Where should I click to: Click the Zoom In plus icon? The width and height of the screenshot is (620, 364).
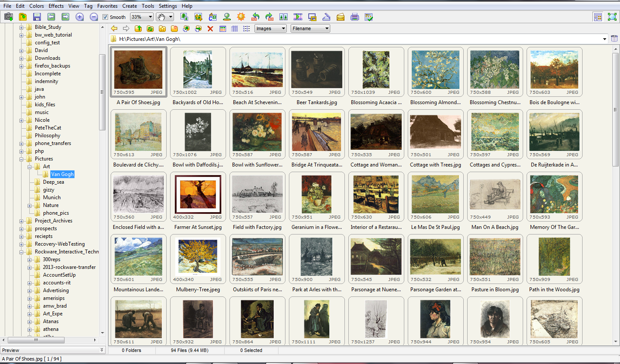coord(80,17)
